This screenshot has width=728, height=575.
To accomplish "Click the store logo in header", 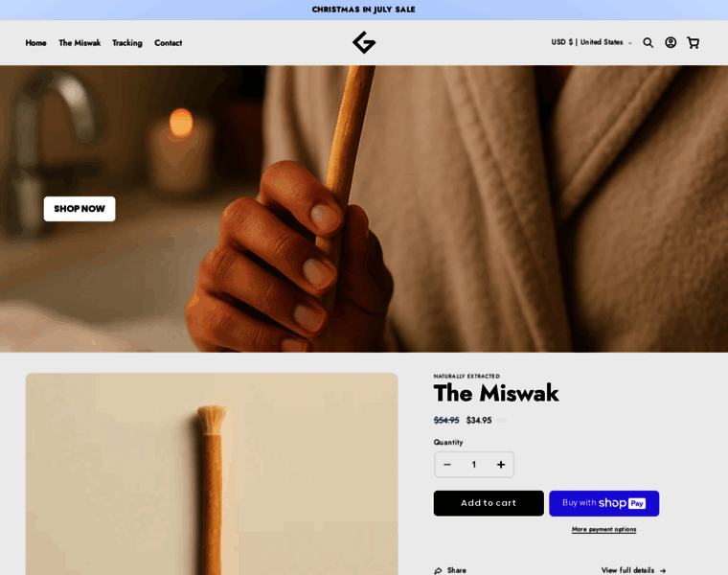I will [364, 42].
